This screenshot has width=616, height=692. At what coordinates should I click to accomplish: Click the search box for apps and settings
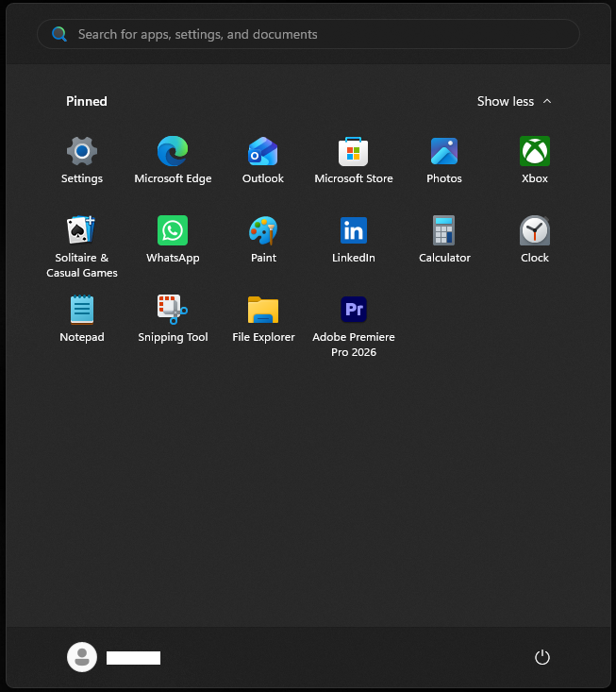pyautogui.click(x=308, y=34)
